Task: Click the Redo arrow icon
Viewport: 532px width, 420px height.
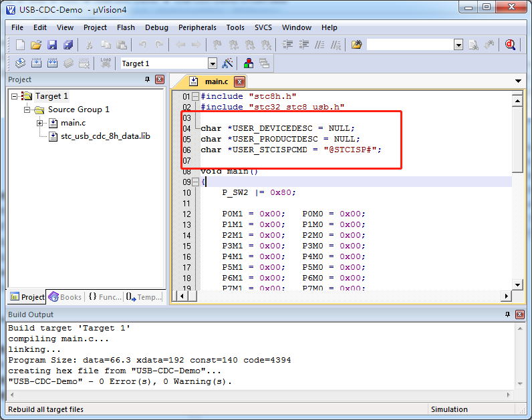Action: [159, 45]
